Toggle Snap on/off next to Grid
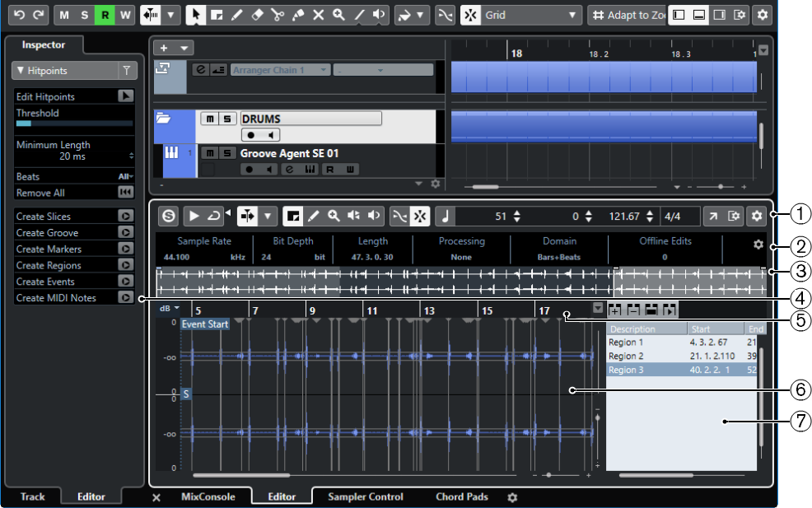Image resolution: width=812 pixels, height=508 pixels. [x=470, y=15]
